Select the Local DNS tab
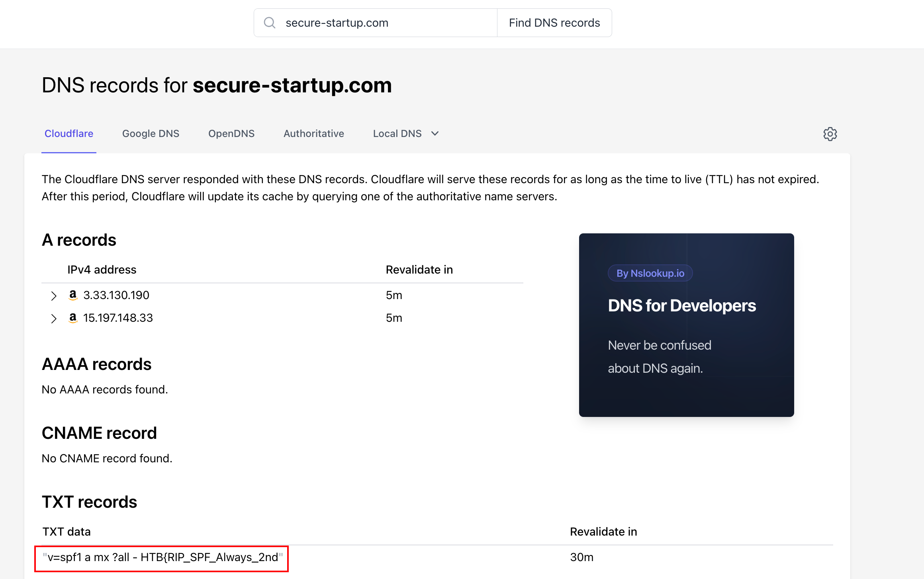Screen dimensions: 924x579 tap(397, 133)
